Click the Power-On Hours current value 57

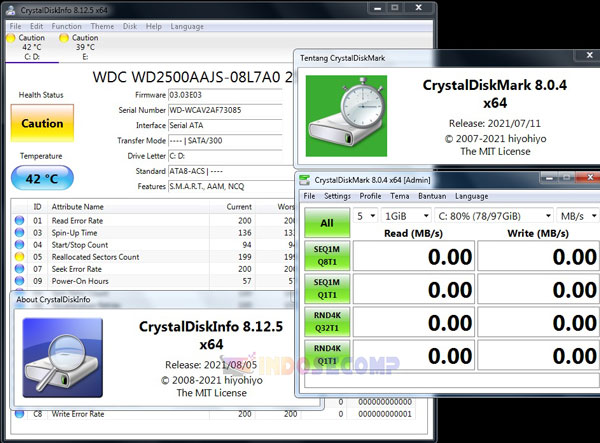(247, 281)
